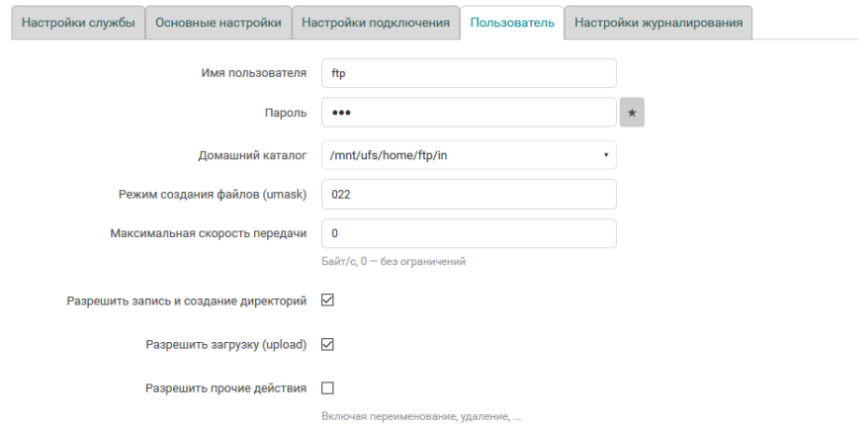
Task: Click the Режим создания файлов (umask) label
Action: coord(213,195)
